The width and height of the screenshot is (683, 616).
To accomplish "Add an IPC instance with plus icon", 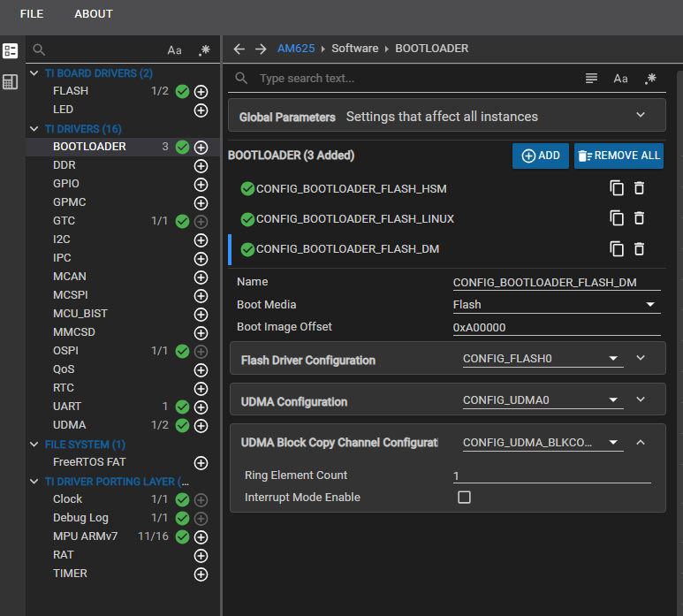I will (201, 259).
